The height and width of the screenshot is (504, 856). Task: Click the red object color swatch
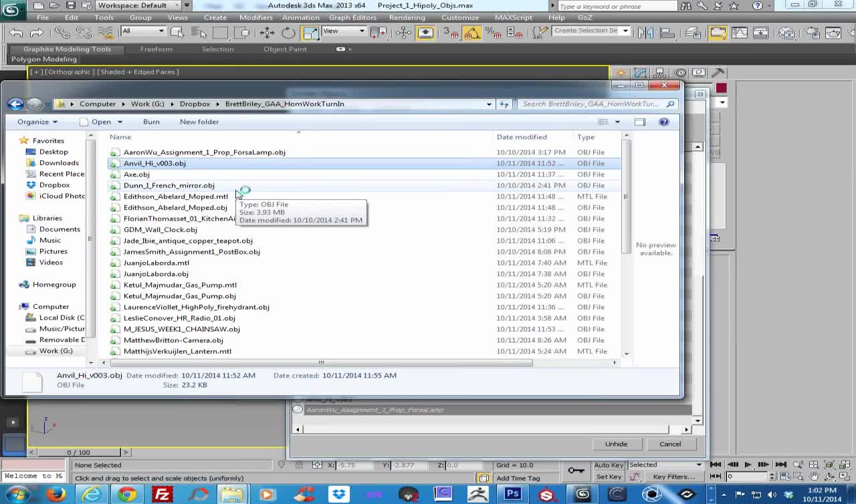pyautogui.click(x=721, y=88)
